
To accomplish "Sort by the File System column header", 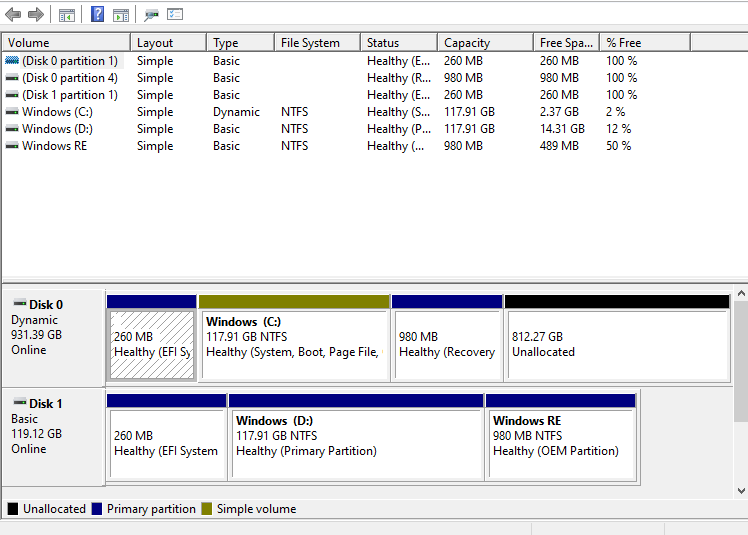I will click(317, 42).
